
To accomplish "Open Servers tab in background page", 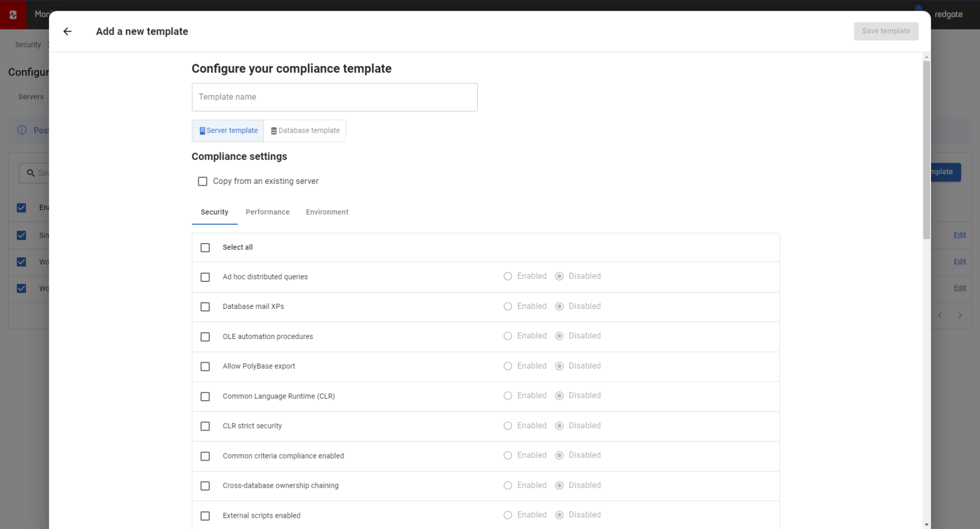I will point(31,97).
